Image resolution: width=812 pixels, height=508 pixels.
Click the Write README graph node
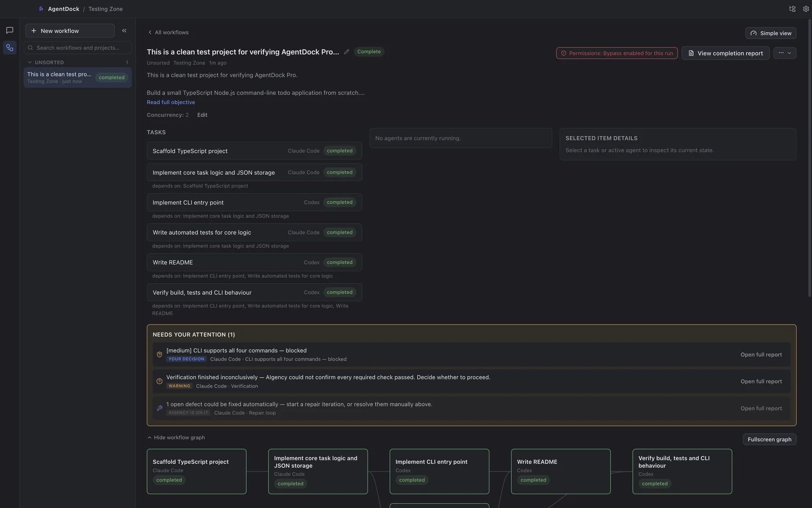pyautogui.click(x=561, y=471)
